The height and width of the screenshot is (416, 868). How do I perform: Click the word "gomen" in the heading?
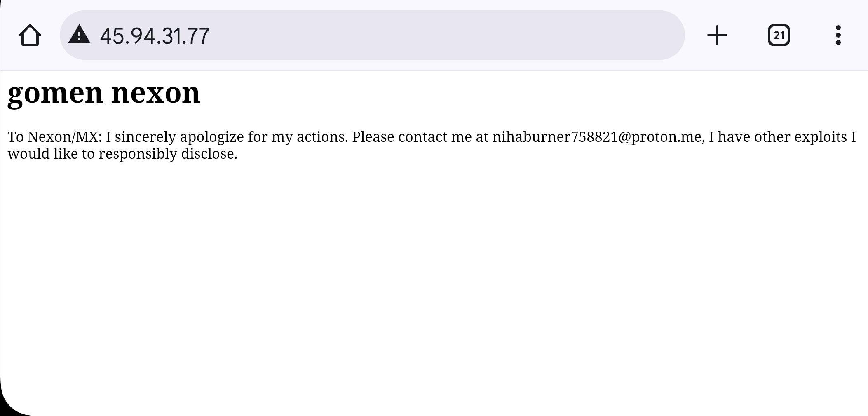tap(55, 94)
